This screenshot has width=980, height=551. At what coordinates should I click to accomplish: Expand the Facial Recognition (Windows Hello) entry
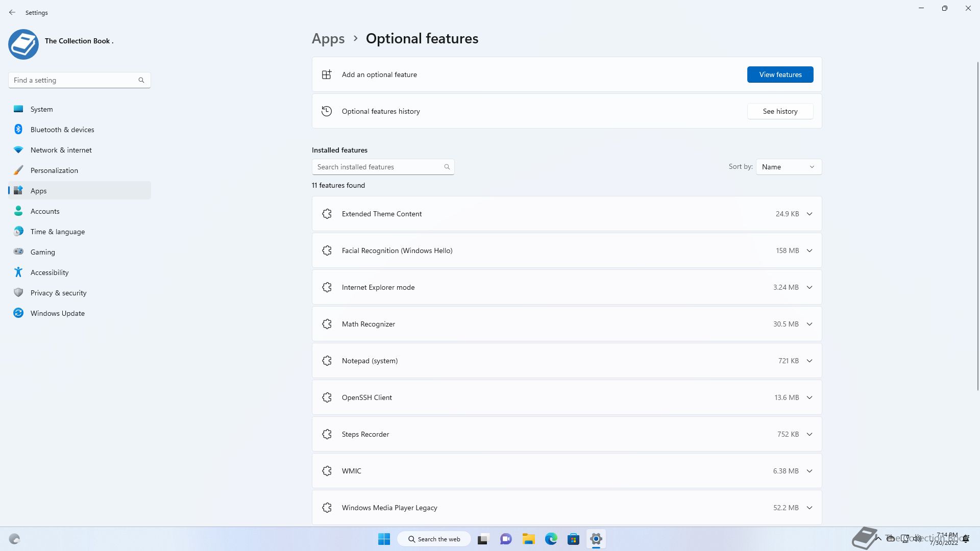click(x=810, y=251)
